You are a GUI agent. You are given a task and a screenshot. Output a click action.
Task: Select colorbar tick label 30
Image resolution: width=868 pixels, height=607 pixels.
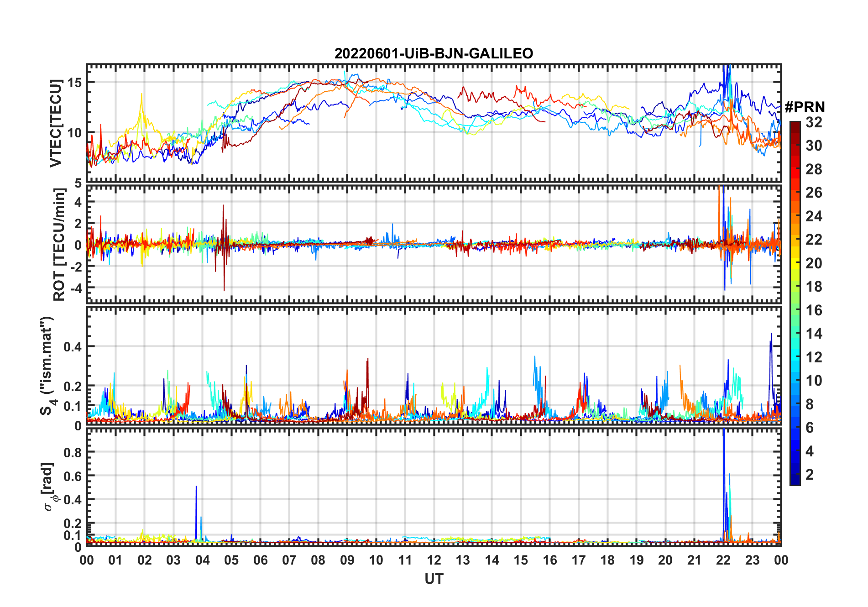814,146
